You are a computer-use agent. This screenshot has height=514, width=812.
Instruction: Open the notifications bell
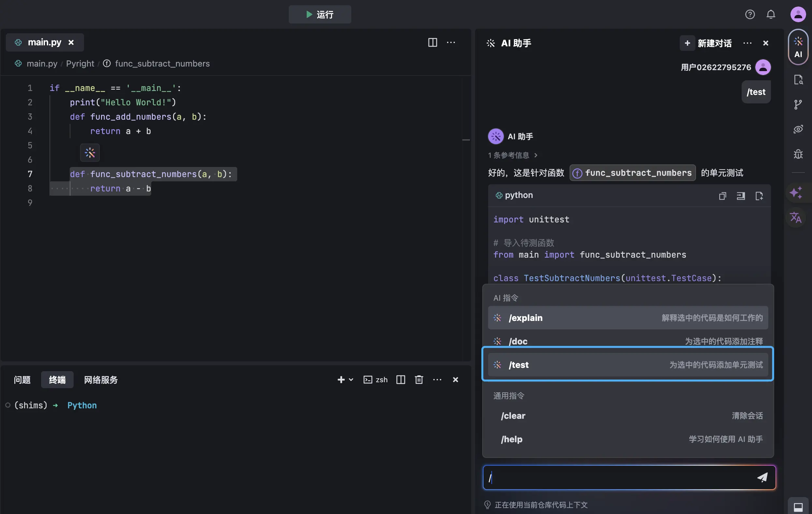tap(771, 14)
